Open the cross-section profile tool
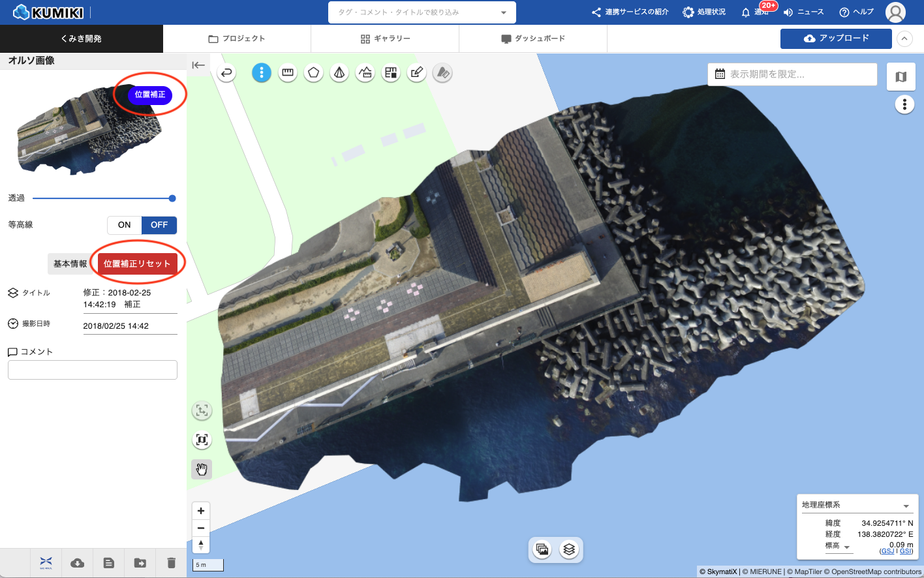924x578 pixels. (x=365, y=73)
